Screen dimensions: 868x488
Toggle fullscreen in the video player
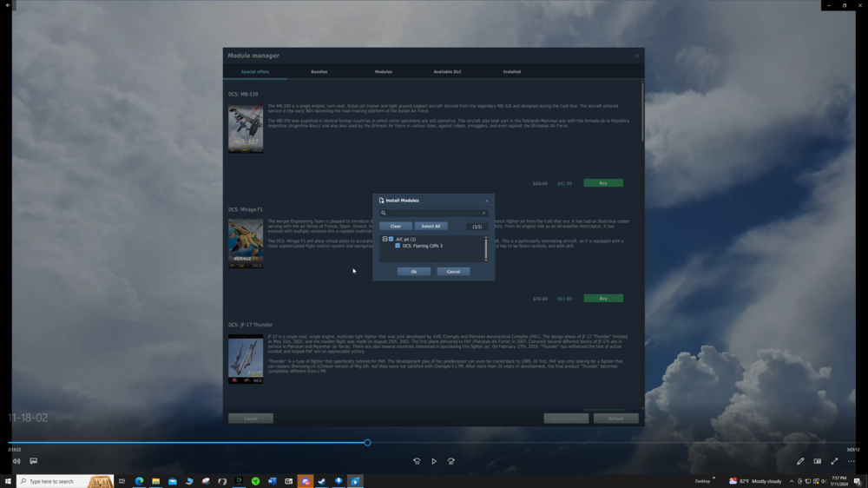(834, 461)
